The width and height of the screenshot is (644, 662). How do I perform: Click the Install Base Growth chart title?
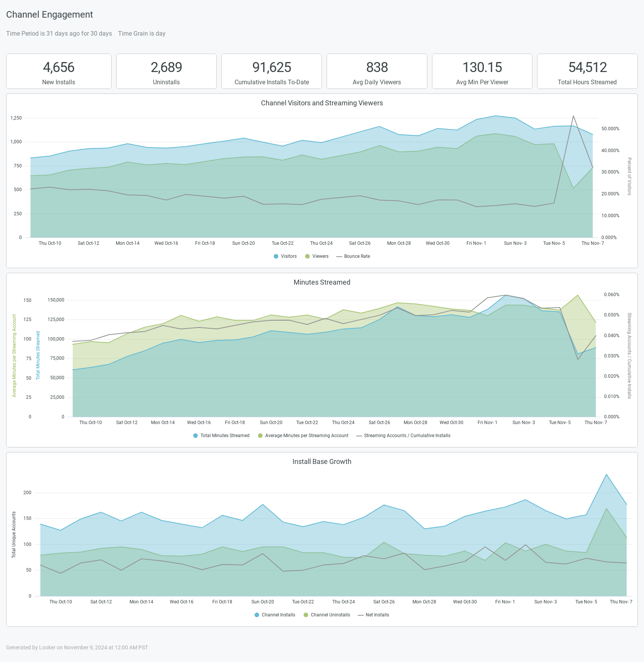click(322, 462)
